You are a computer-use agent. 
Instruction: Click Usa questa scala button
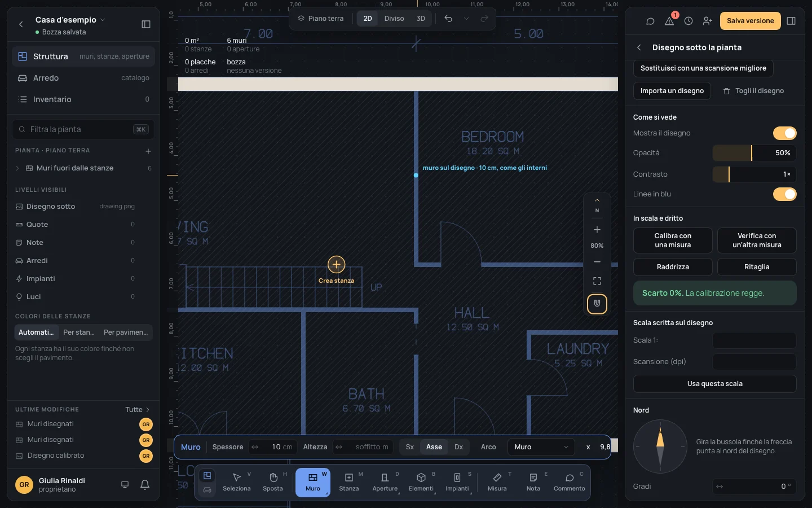coord(714,384)
